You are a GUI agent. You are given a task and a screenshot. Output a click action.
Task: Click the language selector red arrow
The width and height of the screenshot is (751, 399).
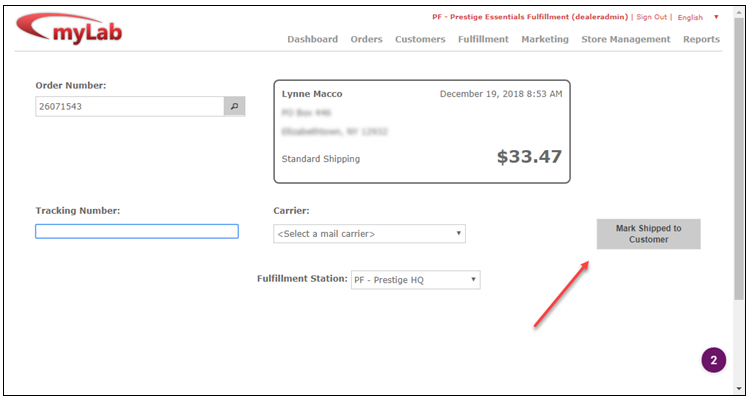click(x=716, y=17)
